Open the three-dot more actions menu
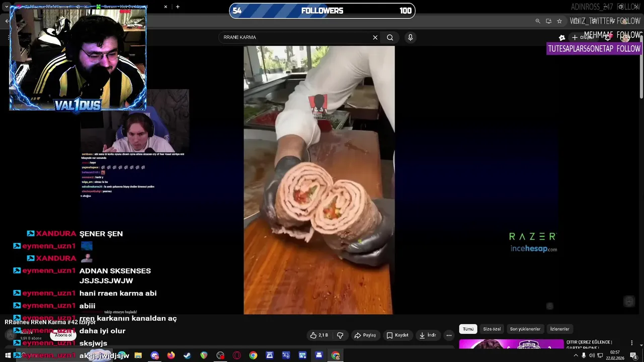 point(449,335)
